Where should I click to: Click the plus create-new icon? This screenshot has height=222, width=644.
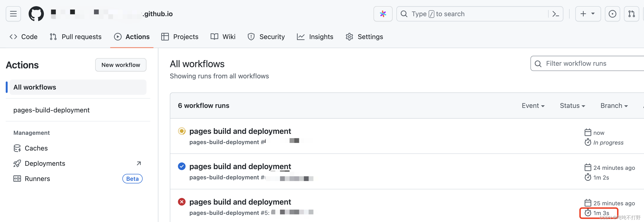click(583, 14)
